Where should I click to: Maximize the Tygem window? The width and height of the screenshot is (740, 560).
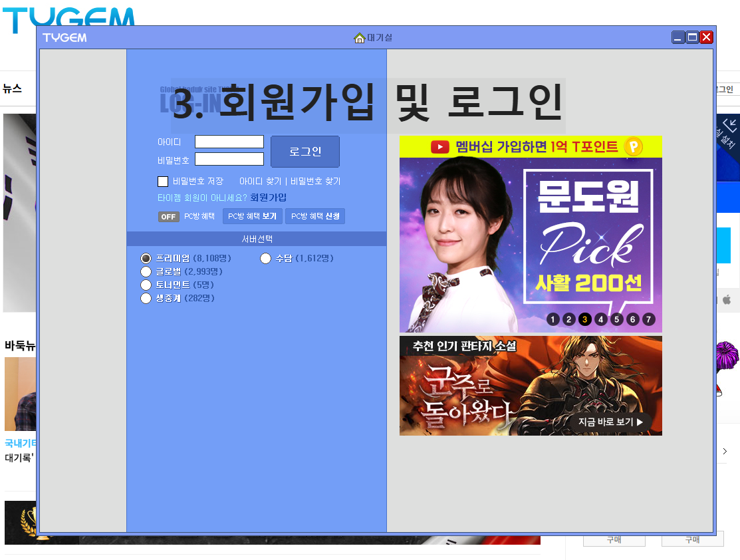click(x=692, y=37)
